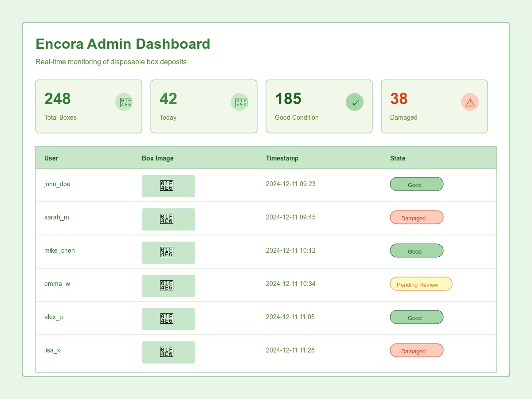
Task: Open sarah_m's box image thumbnail
Action: point(168,219)
